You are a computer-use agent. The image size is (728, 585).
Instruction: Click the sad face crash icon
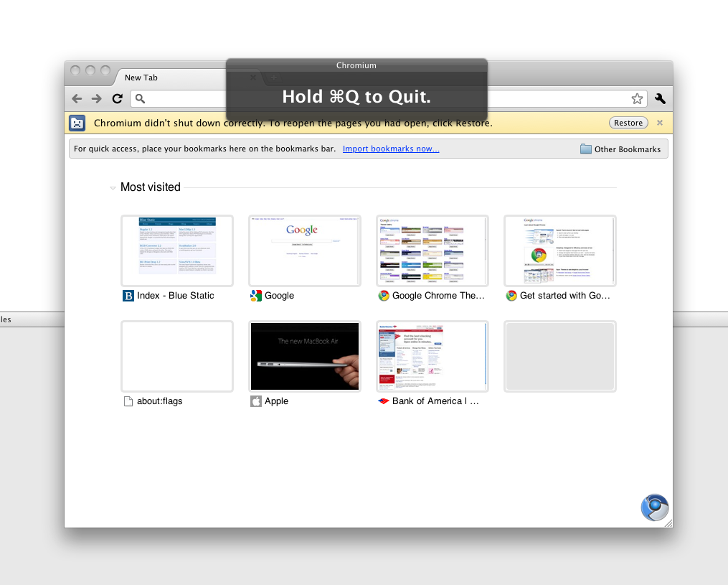pos(77,123)
